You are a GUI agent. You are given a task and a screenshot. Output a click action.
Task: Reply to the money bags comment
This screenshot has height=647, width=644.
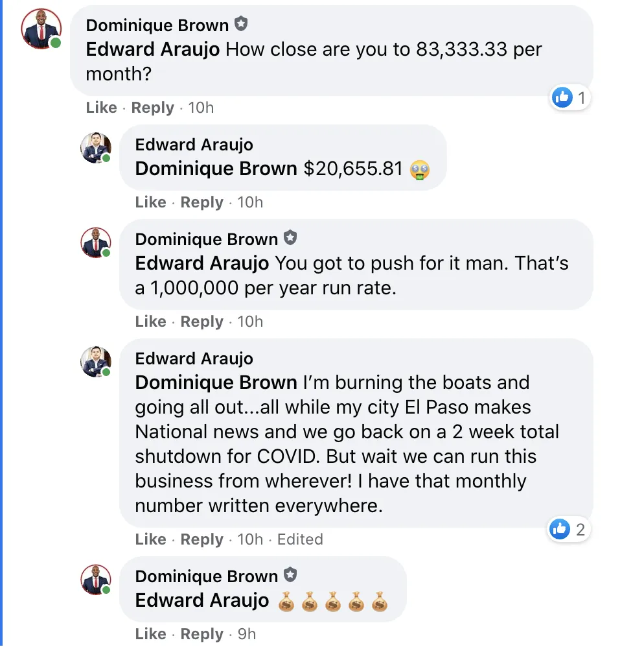click(x=201, y=634)
